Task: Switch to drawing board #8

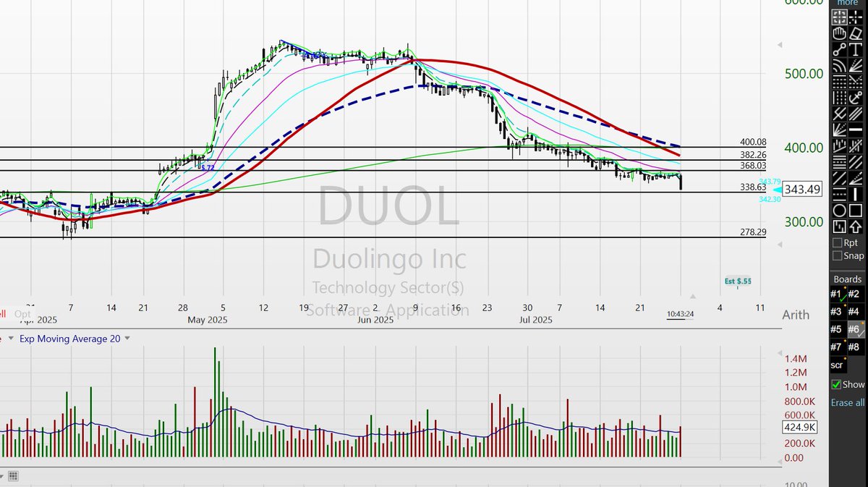Action: click(x=854, y=347)
